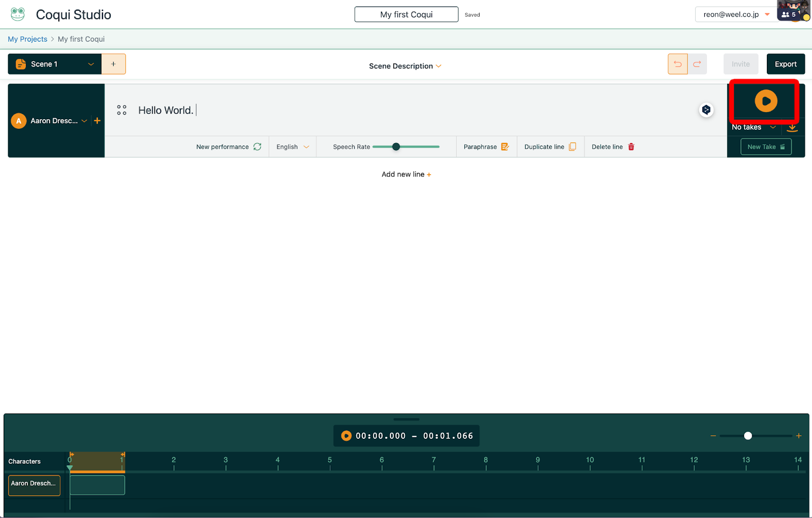Adjust the Speech Rate slider handle

[396, 147]
